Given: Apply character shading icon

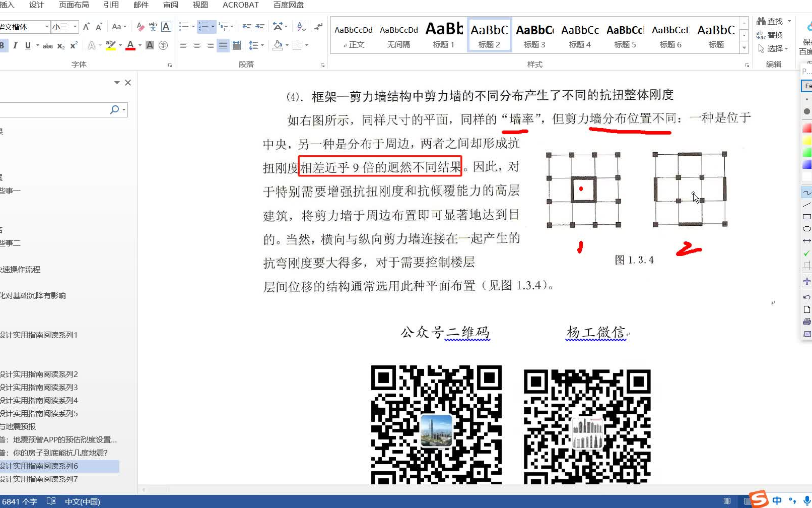Looking at the screenshot, I should 150,45.
